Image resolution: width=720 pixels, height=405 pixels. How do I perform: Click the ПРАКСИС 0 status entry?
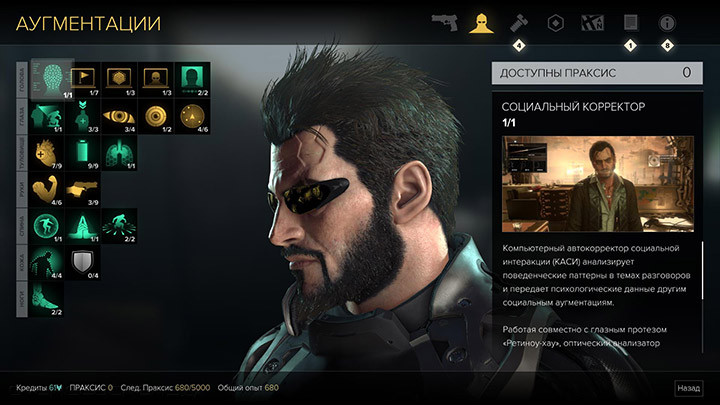coord(91,388)
